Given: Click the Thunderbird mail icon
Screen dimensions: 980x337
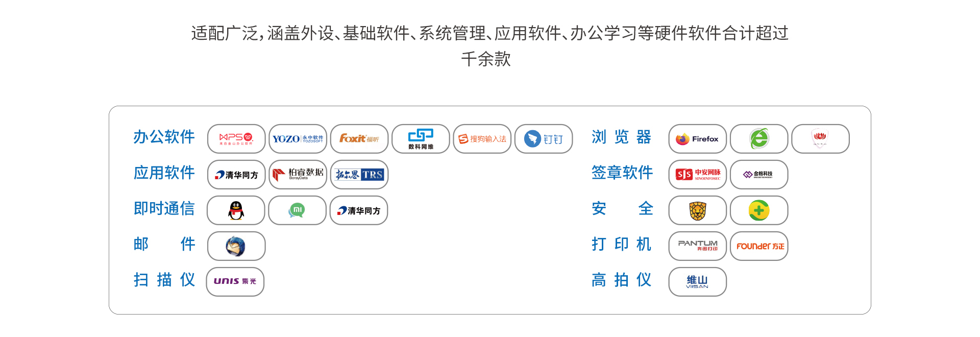Looking at the screenshot, I should 236,246.
